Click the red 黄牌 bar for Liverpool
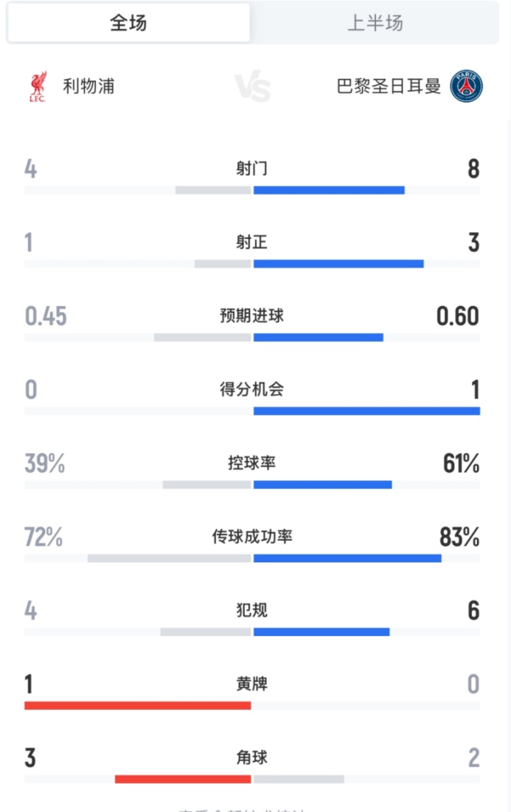Screen dimensions: 511x812 click(x=138, y=706)
